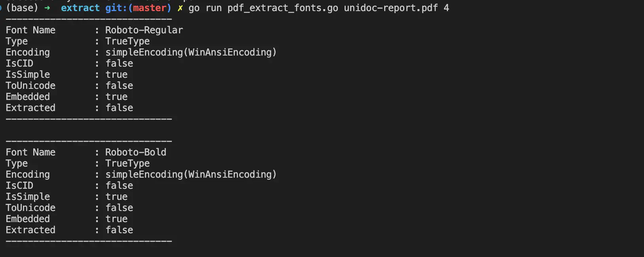This screenshot has height=257, width=644.
Task: Click the Roboto-Bold font name value
Action: tap(136, 152)
